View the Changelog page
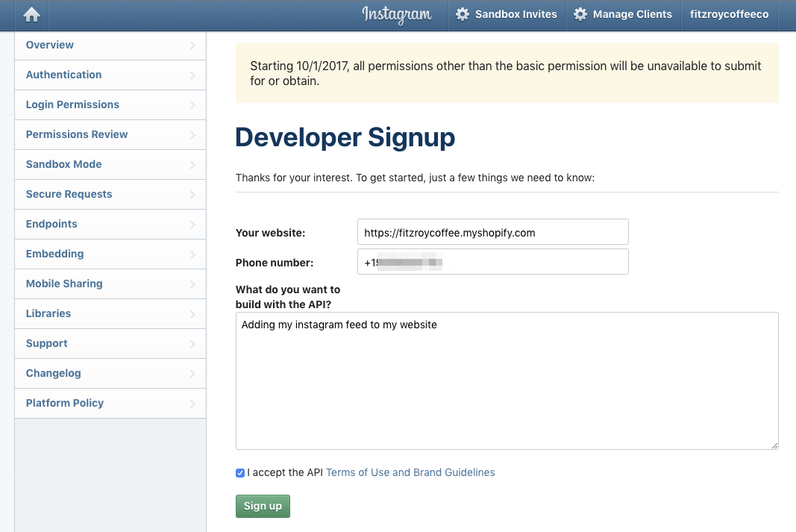796x532 pixels. pos(110,374)
